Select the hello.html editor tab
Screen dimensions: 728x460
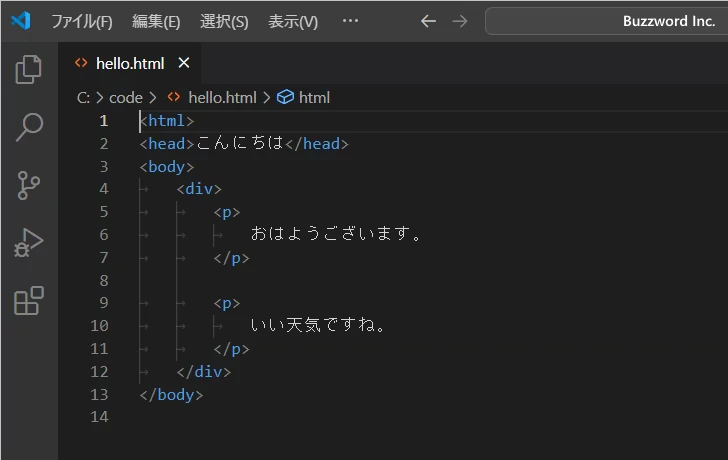pyautogui.click(x=130, y=63)
